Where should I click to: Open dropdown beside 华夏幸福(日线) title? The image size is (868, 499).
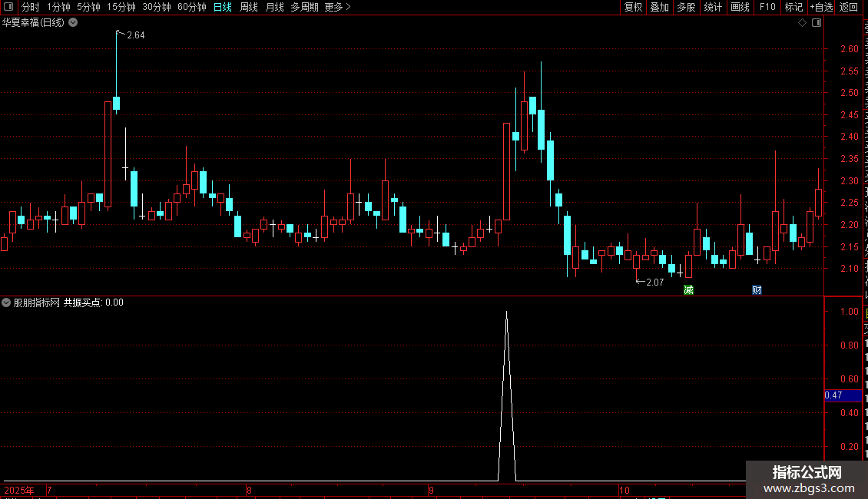[x=73, y=23]
